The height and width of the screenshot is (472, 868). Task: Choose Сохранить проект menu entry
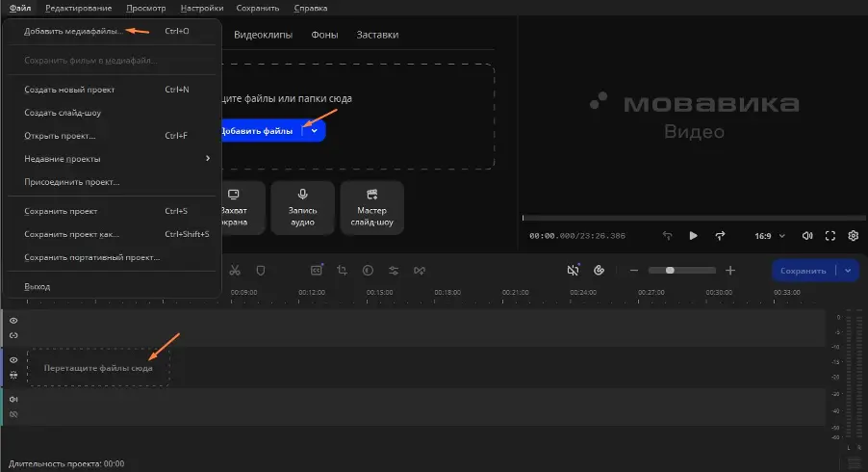pyautogui.click(x=112, y=211)
